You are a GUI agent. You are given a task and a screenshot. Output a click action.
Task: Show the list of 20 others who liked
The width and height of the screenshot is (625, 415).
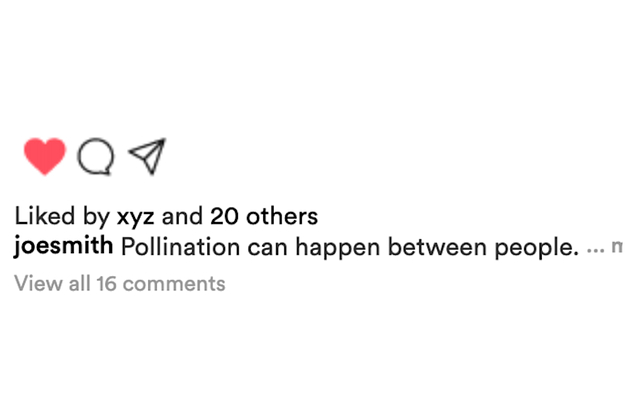(x=264, y=216)
